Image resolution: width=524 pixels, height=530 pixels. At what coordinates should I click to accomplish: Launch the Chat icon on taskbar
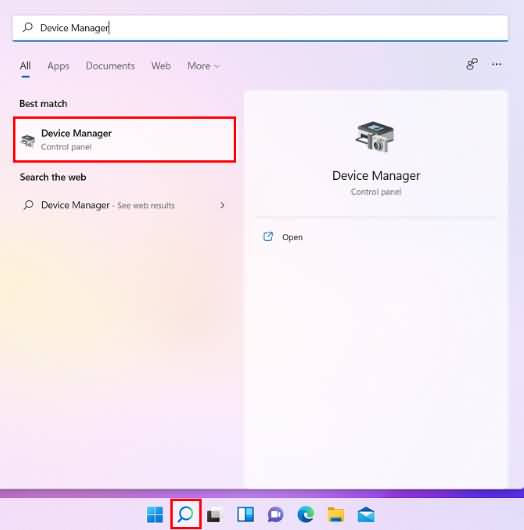coord(276,515)
